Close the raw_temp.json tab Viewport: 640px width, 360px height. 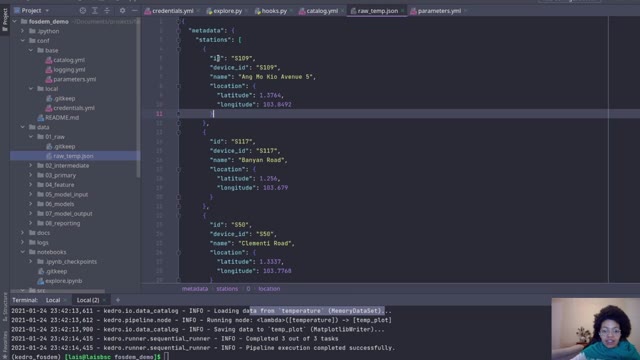[x=402, y=11]
